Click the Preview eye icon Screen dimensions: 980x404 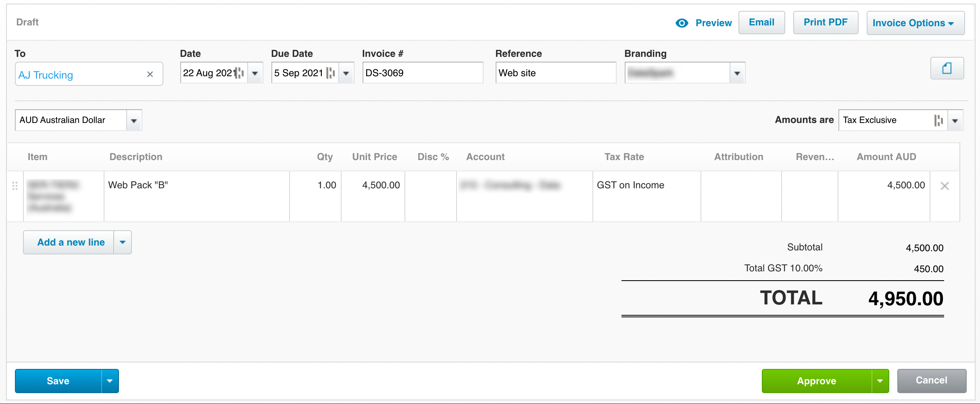[682, 23]
